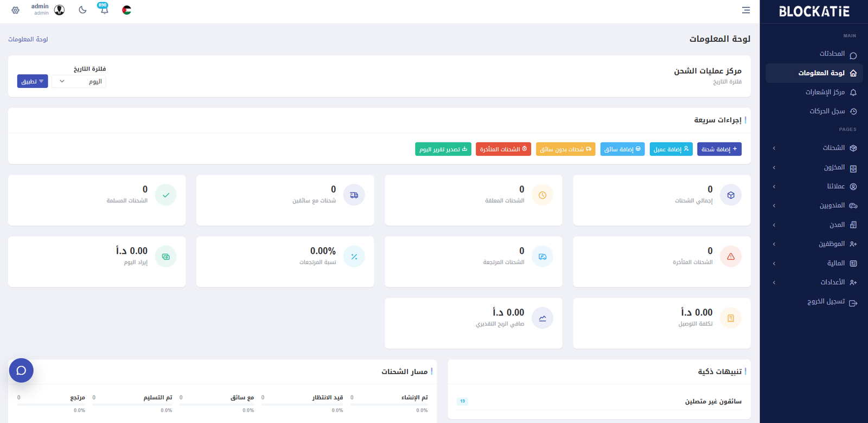Click the clock icon of الشحنات المعلقة card
Viewport: 868px width, 423px height.
(542, 195)
